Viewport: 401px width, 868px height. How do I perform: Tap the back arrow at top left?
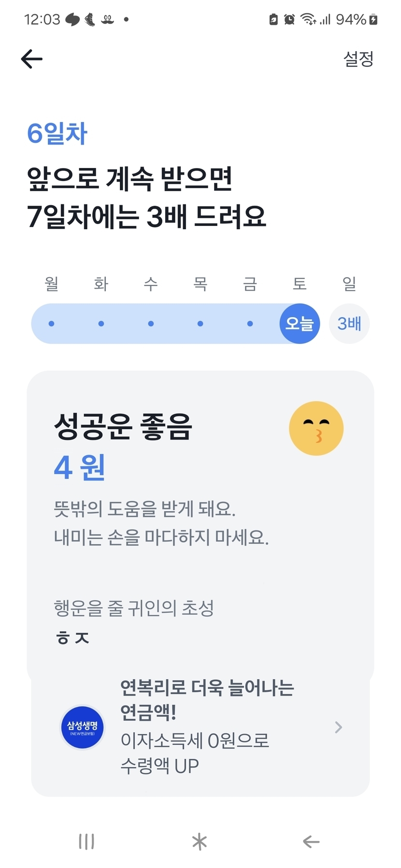click(x=32, y=59)
